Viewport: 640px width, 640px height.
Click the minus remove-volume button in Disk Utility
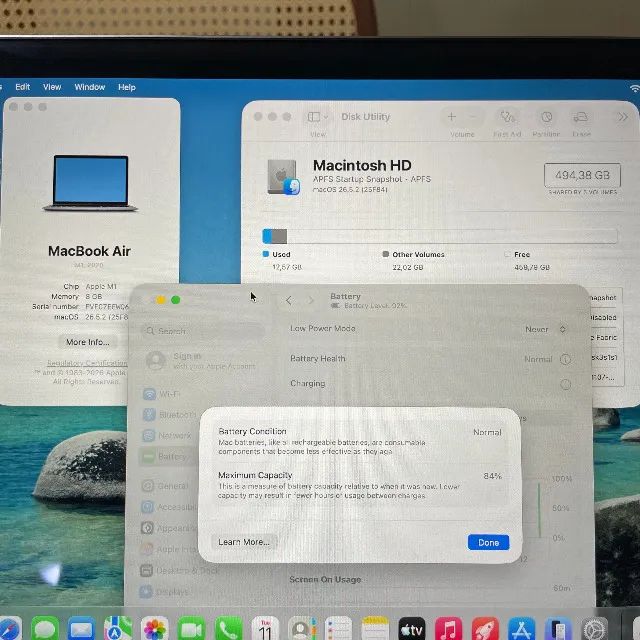pos(473,117)
